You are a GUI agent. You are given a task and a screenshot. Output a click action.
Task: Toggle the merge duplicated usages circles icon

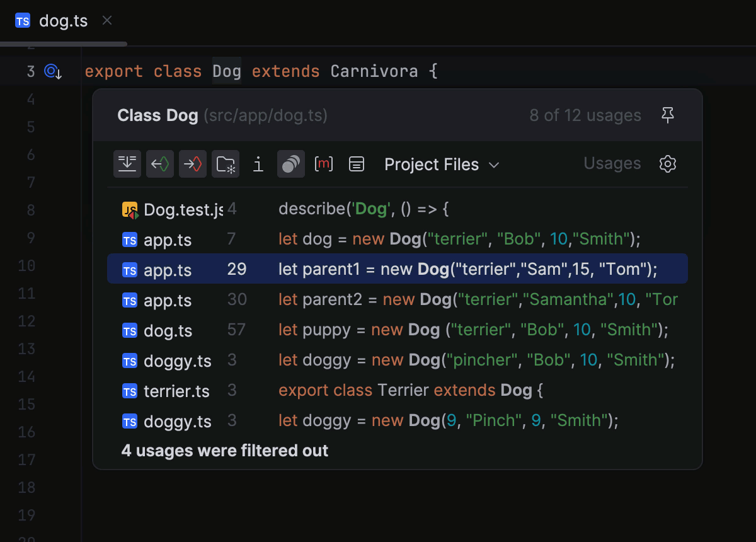pyautogui.click(x=290, y=164)
